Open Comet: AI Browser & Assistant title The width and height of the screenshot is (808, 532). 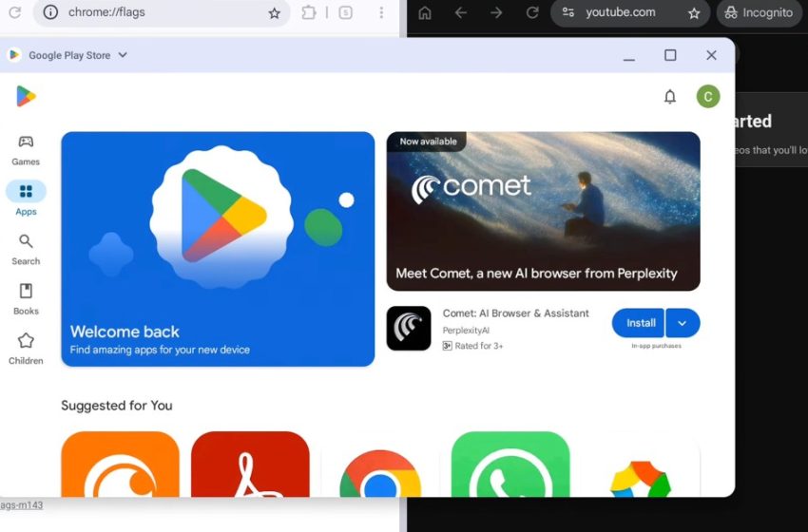(515, 313)
